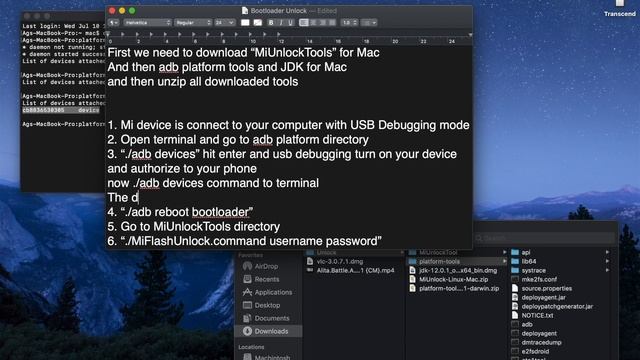Expand the api folder arrow
The image size is (640, 360).
(x=607, y=253)
